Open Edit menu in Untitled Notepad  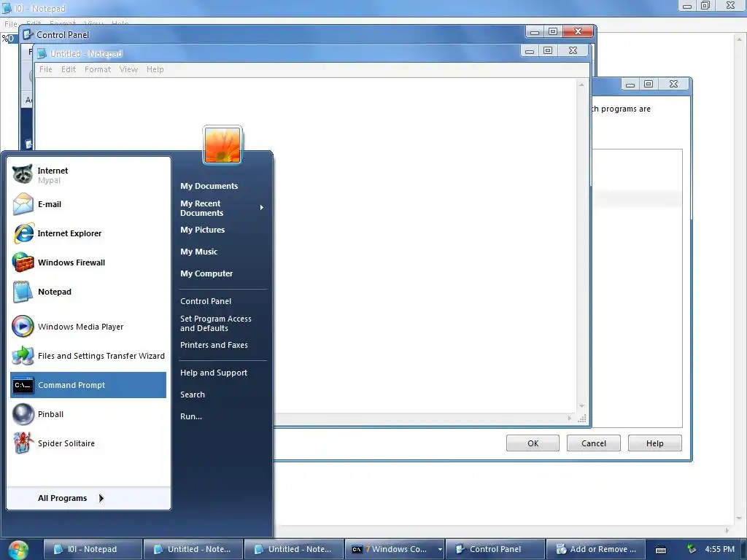point(69,69)
